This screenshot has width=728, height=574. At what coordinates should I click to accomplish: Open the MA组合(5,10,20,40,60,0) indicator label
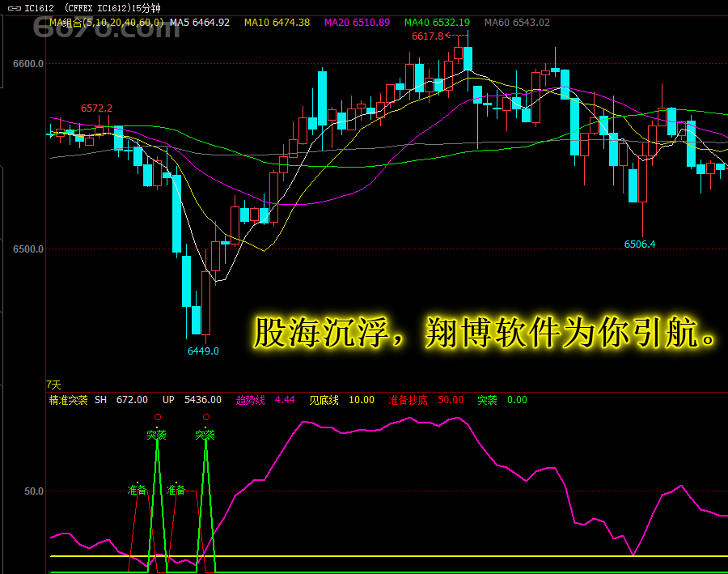click(x=106, y=23)
